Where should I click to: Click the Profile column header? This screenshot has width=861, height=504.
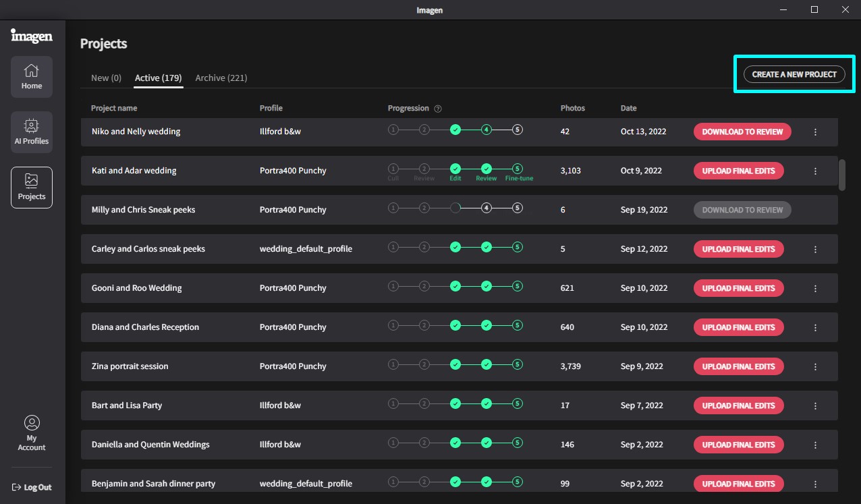[271, 108]
